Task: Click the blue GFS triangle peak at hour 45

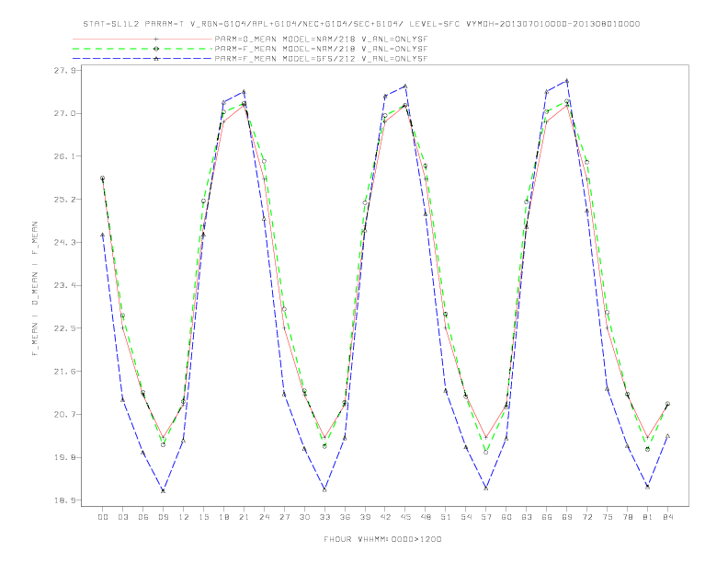Action: 405,86
